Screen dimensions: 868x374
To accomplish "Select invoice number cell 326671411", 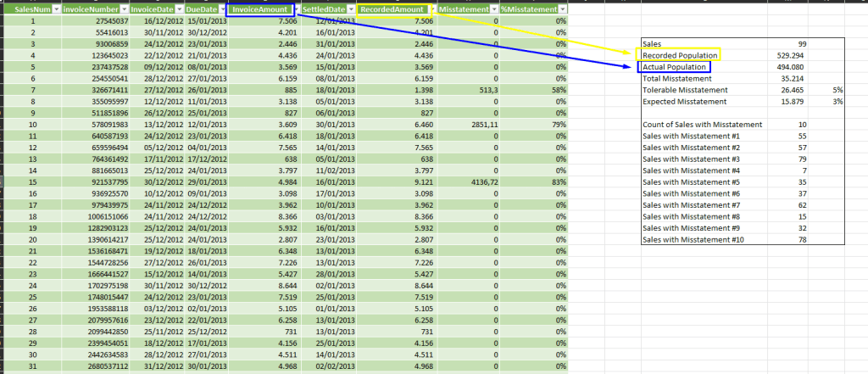I will [x=95, y=90].
